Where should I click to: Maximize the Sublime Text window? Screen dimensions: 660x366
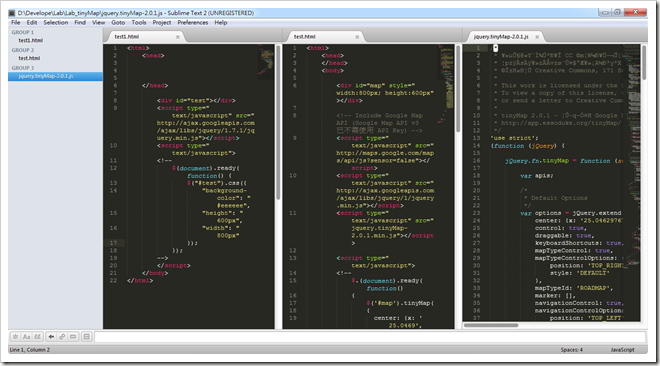617,12
